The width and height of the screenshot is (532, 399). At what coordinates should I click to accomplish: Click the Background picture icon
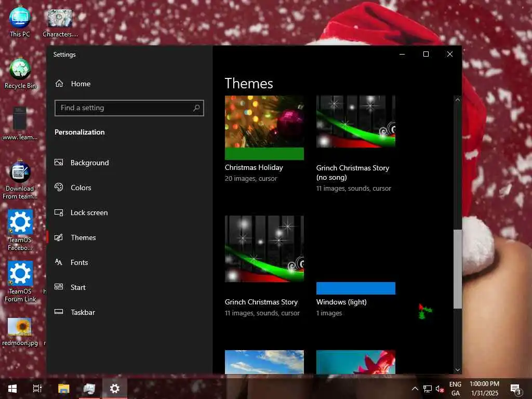[59, 163]
